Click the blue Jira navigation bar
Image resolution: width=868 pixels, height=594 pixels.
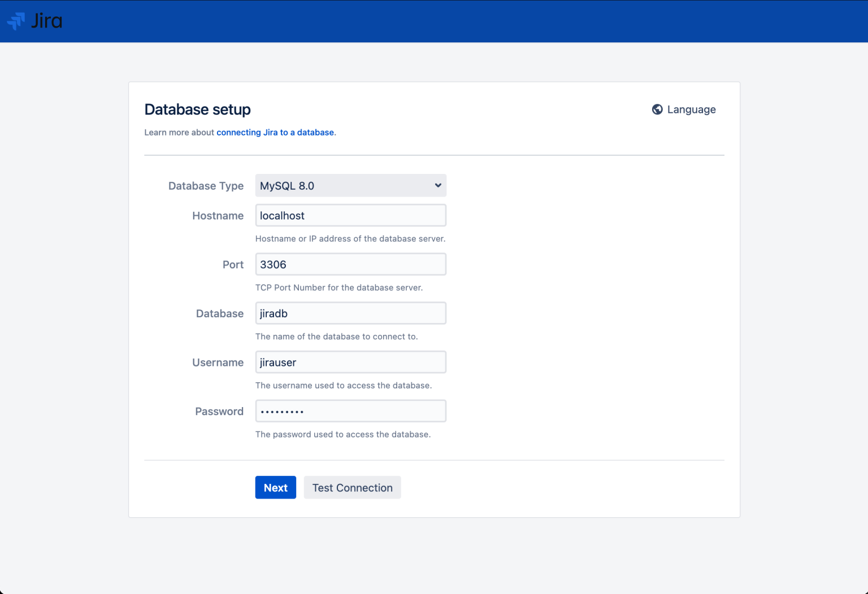pos(434,20)
